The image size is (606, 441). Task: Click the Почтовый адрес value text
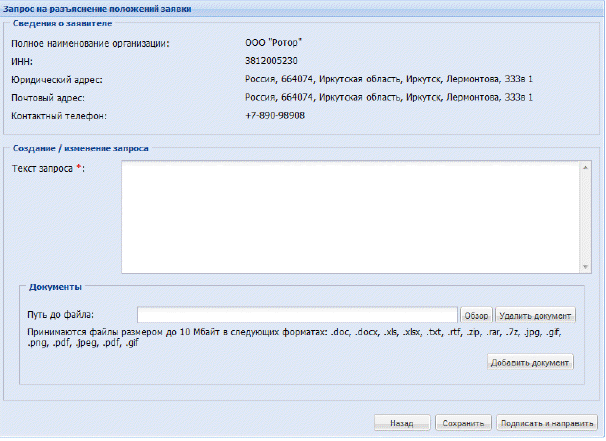(389, 97)
